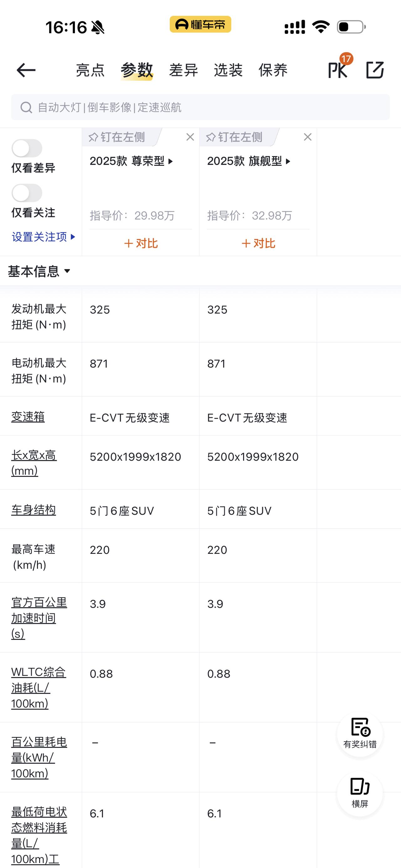Open the 选装 tab

228,70
